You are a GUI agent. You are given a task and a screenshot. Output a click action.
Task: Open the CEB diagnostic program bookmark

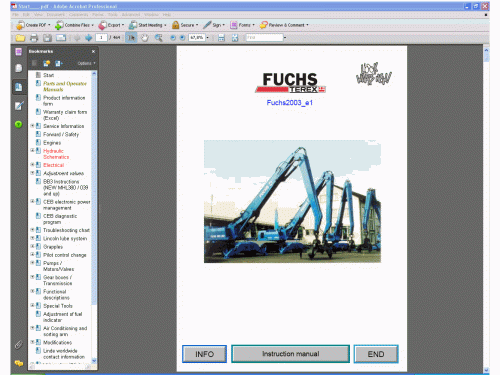pos(60,219)
